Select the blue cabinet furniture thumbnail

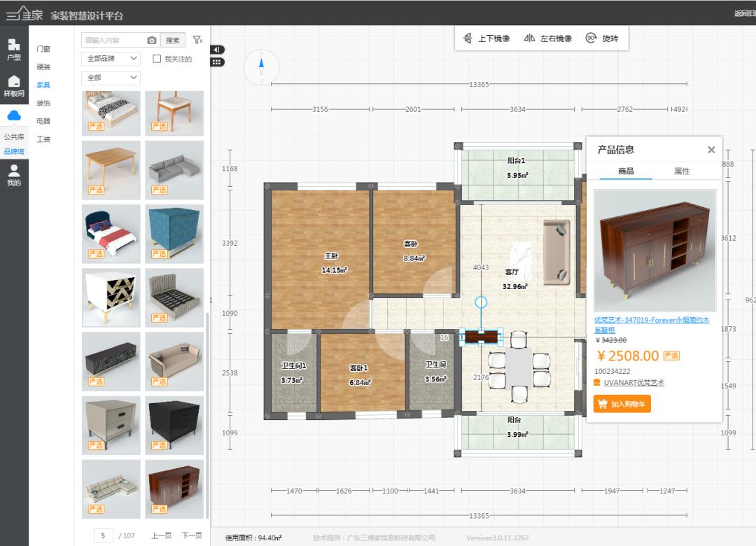point(174,233)
